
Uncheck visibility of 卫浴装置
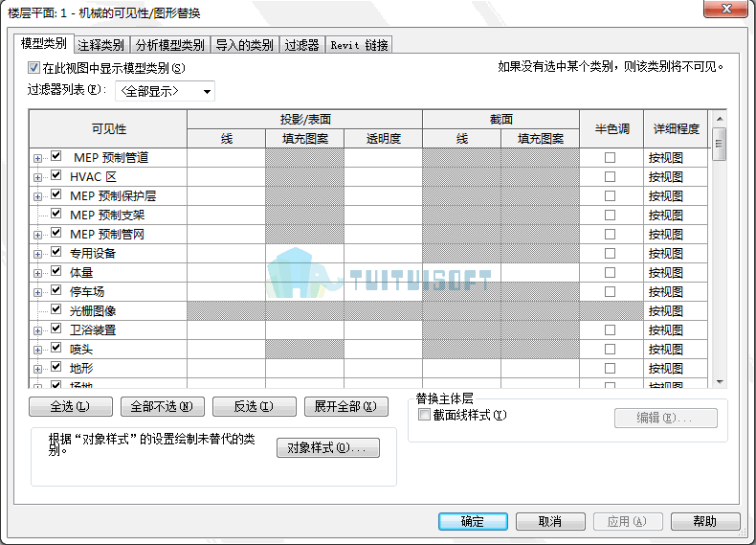56,329
